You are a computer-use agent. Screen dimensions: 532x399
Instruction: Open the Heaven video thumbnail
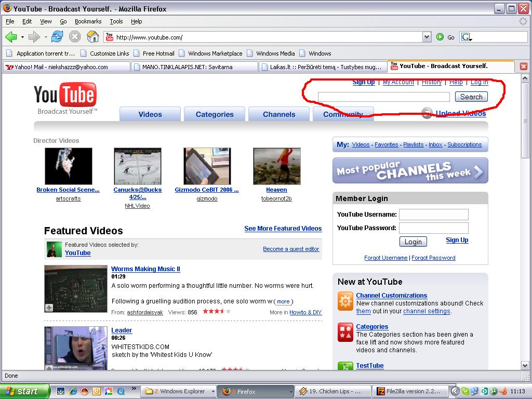(x=276, y=166)
